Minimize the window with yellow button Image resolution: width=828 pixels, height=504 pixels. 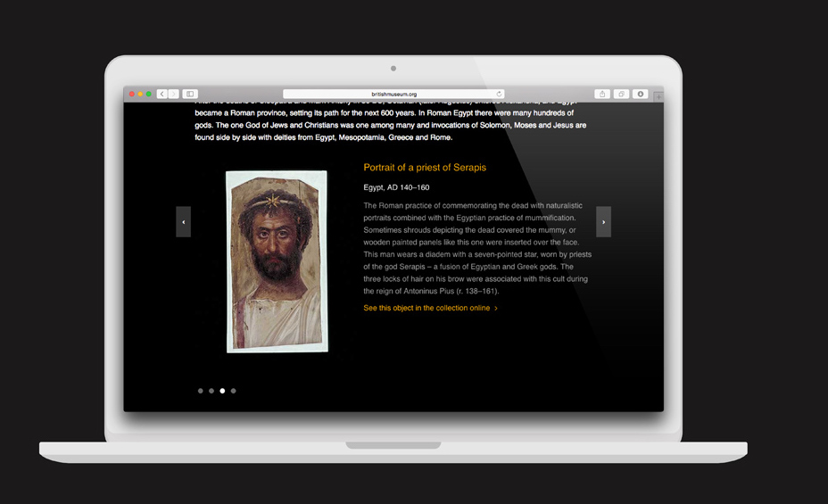click(140, 94)
